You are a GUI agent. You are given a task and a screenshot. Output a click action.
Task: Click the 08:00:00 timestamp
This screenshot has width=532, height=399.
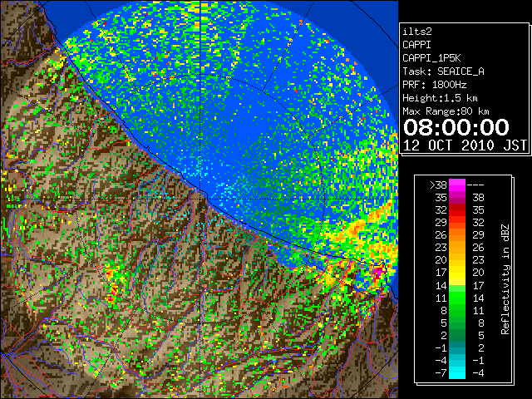(456, 127)
